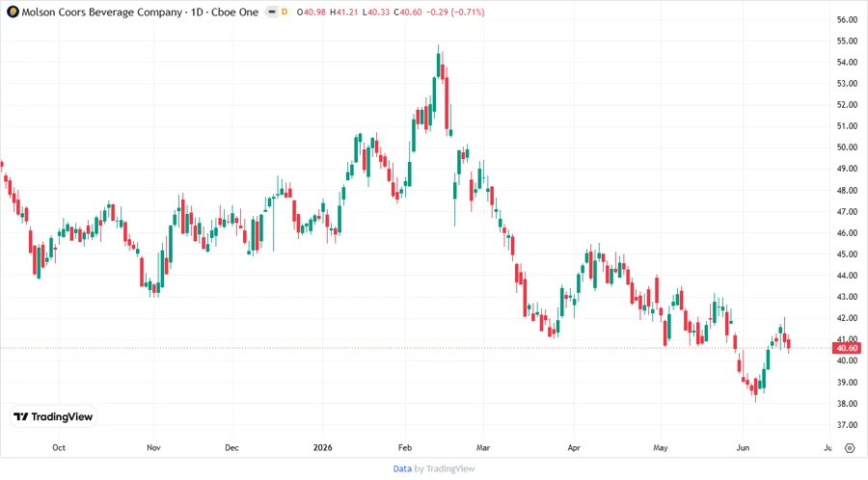Click the current price label 40.60

coord(847,348)
